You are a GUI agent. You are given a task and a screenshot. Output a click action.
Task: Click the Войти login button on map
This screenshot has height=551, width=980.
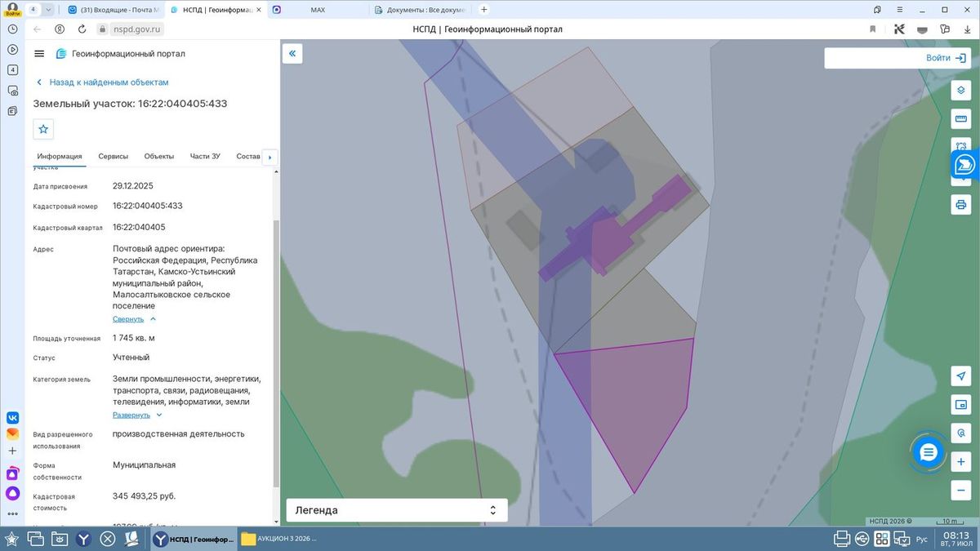pos(947,58)
